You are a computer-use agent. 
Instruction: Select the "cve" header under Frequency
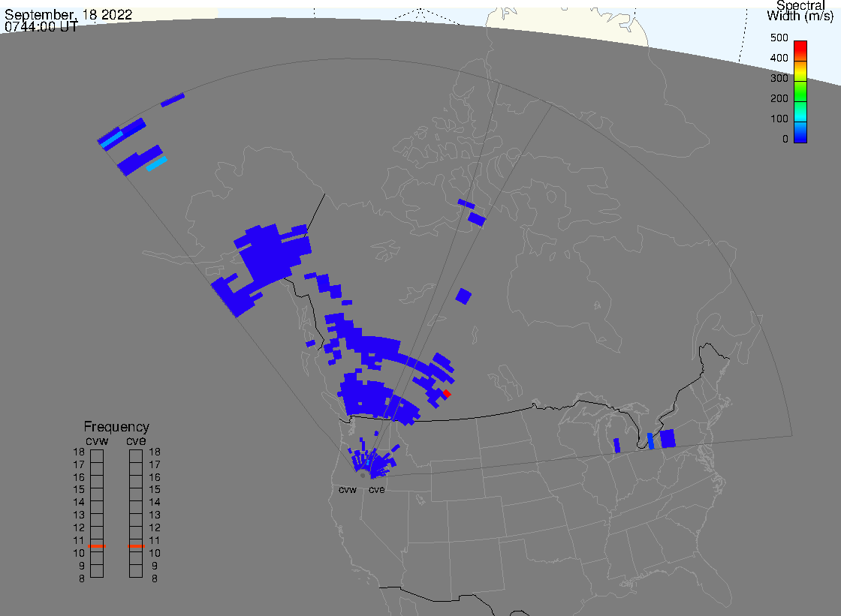point(136,441)
